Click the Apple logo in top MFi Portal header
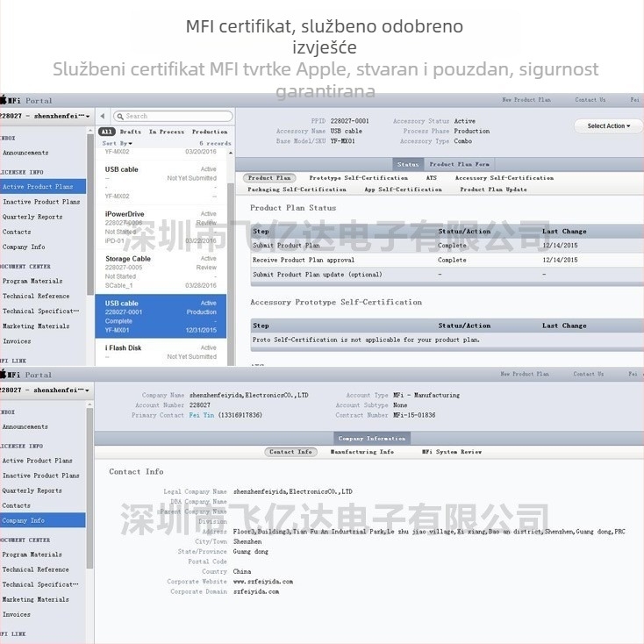644x644 pixels. pyautogui.click(x=4, y=99)
